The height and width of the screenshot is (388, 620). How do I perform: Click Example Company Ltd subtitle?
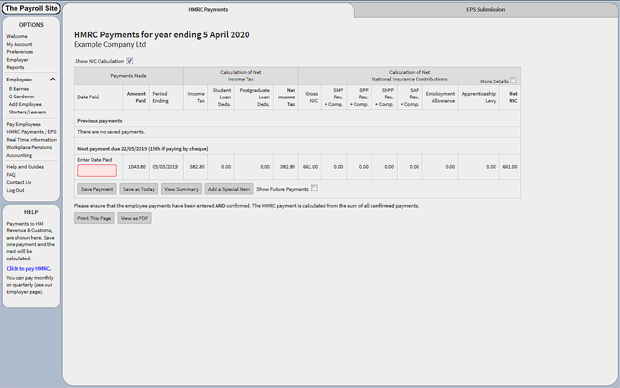tap(110, 44)
